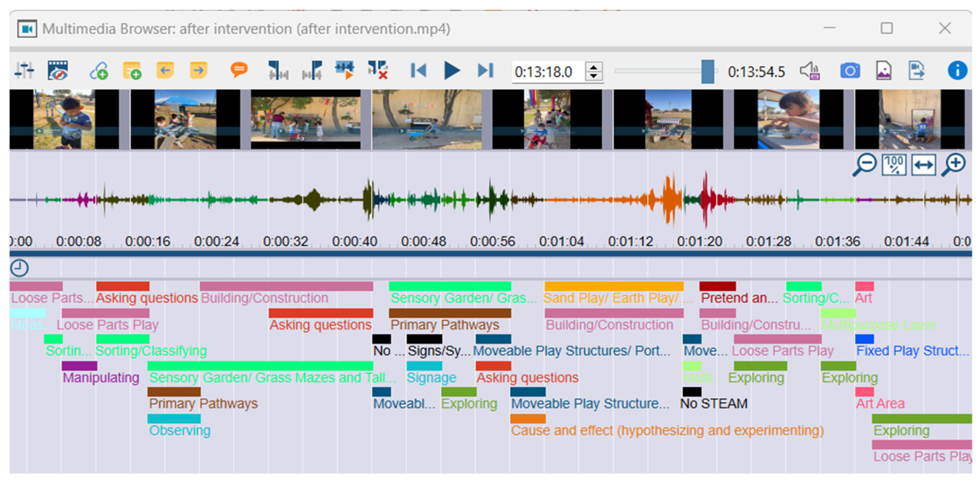Add a new memo with the plus-note icon
Viewport: 980px width, 481px height.
click(x=132, y=71)
